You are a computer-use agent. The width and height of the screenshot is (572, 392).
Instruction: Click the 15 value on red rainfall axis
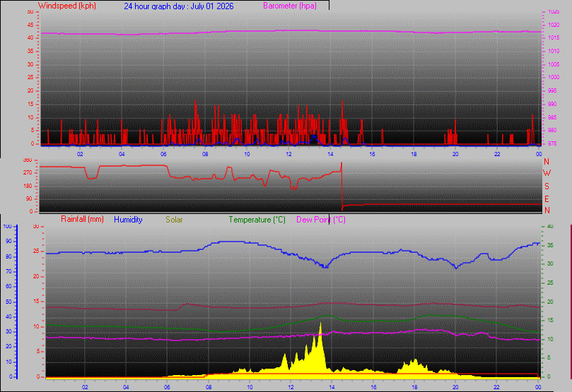pos(36,302)
